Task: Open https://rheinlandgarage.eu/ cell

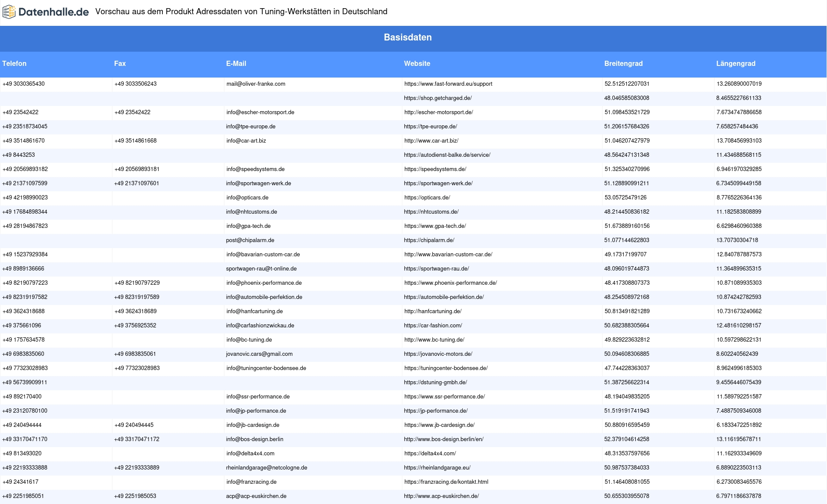Action: coord(437,468)
